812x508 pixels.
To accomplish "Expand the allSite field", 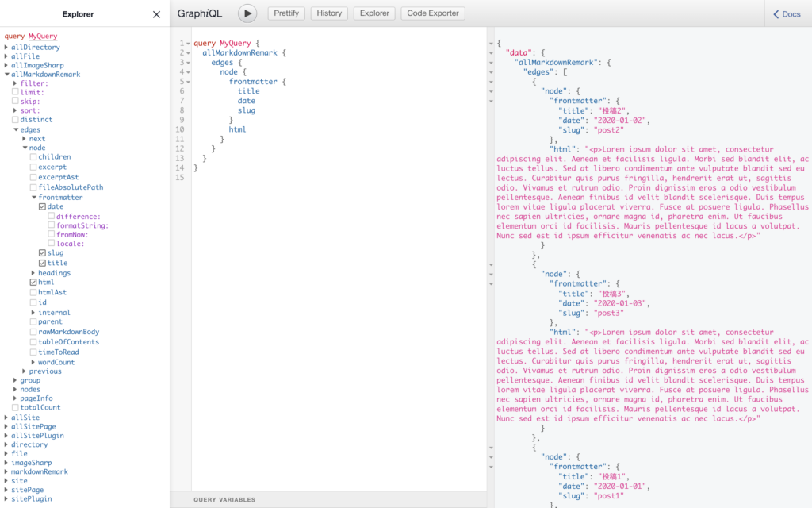I will pos(6,418).
